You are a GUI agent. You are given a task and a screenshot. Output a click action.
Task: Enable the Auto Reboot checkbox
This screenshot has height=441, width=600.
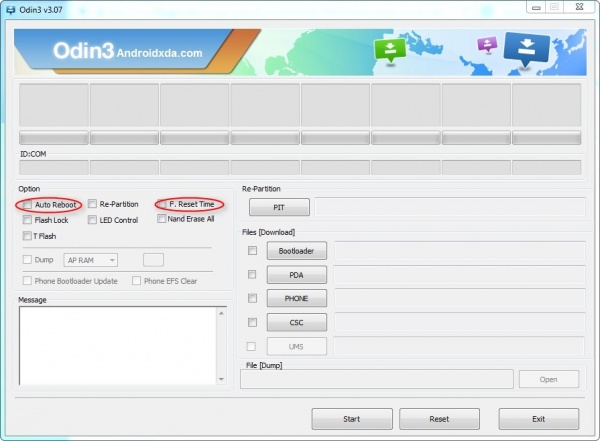(27, 205)
